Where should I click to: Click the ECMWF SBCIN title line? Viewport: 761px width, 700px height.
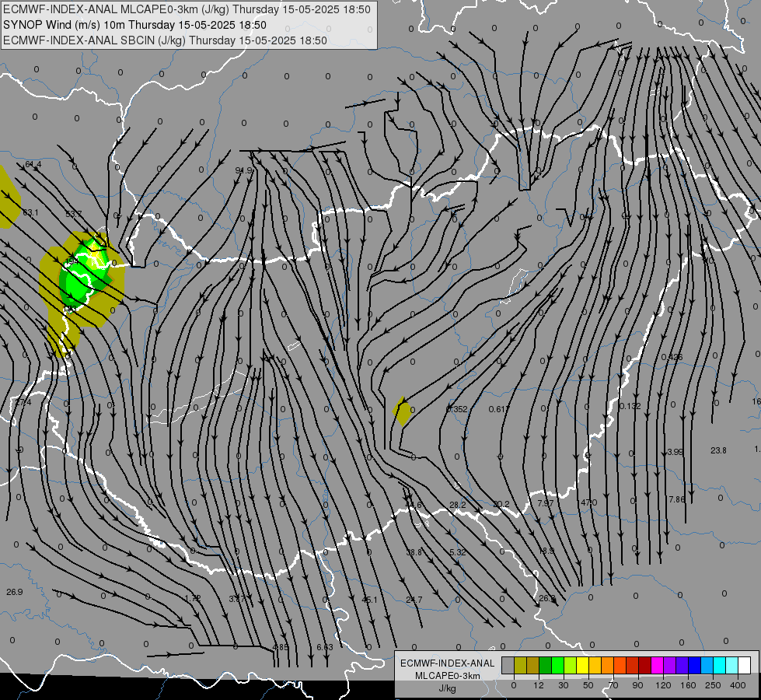[165, 40]
